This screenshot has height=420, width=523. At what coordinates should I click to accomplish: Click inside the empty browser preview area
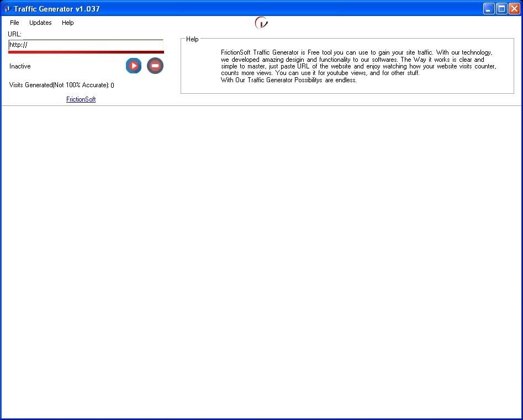coord(262,262)
